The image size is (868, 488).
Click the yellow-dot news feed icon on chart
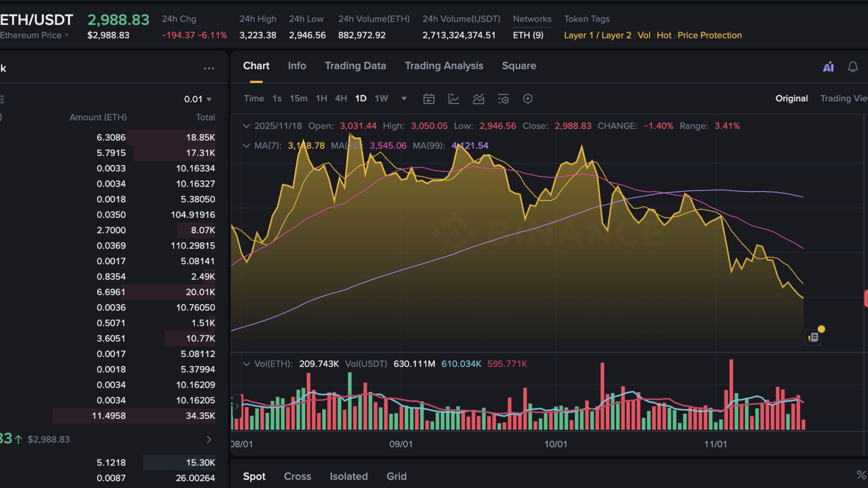point(814,337)
